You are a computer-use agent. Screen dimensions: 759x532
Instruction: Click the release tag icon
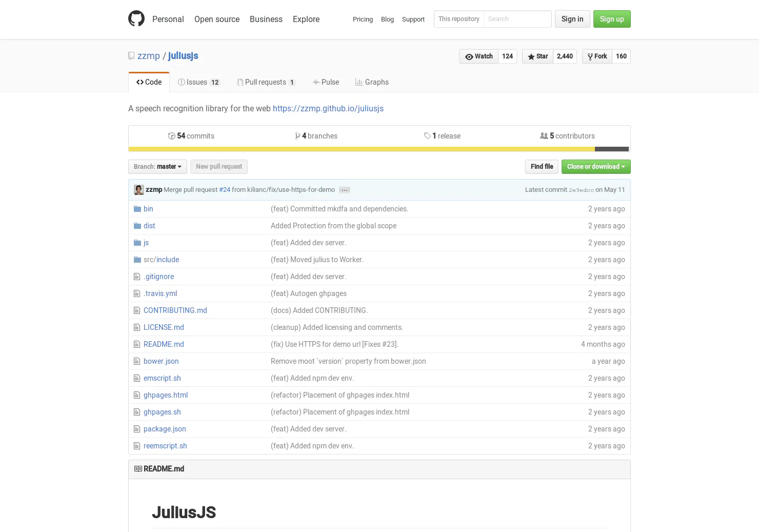pyautogui.click(x=427, y=136)
